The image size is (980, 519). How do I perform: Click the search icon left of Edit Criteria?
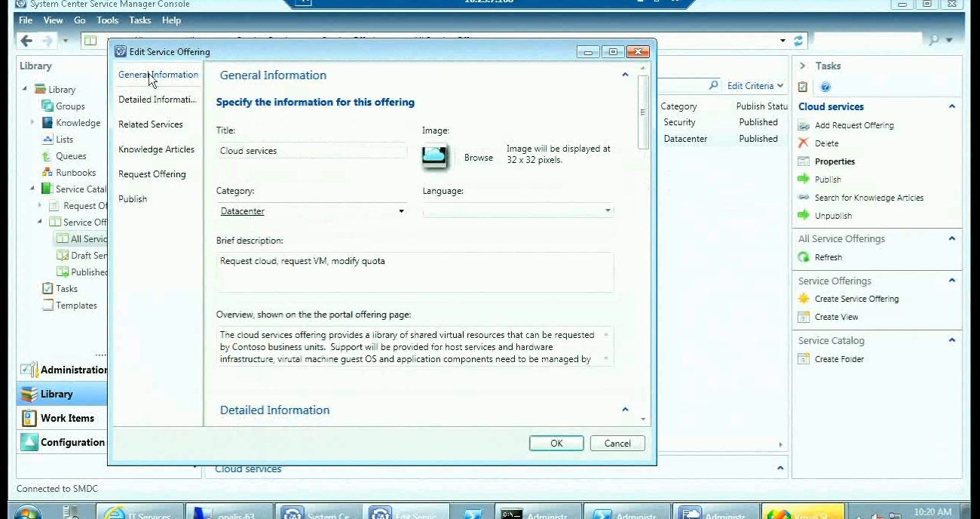[713, 86]
